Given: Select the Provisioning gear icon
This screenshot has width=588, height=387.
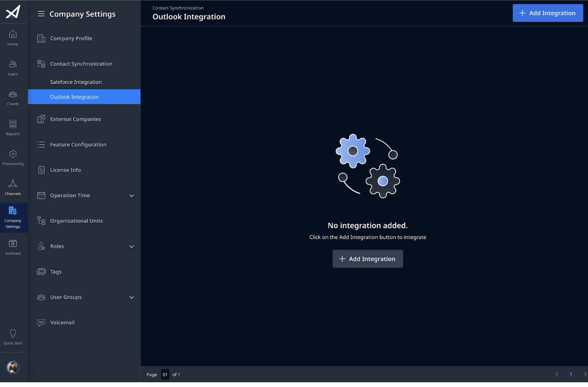Looking at the screenshot, I should [x=13, y=154].
